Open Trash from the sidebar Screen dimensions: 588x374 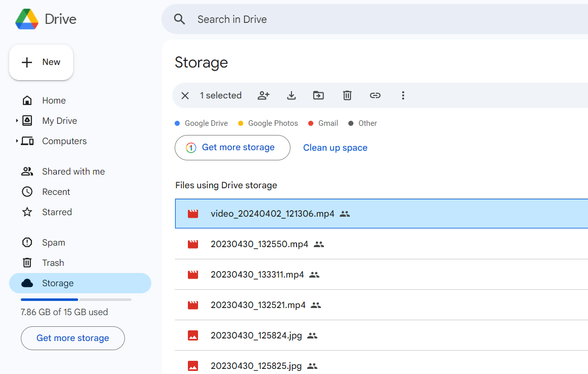coord(53,262)
